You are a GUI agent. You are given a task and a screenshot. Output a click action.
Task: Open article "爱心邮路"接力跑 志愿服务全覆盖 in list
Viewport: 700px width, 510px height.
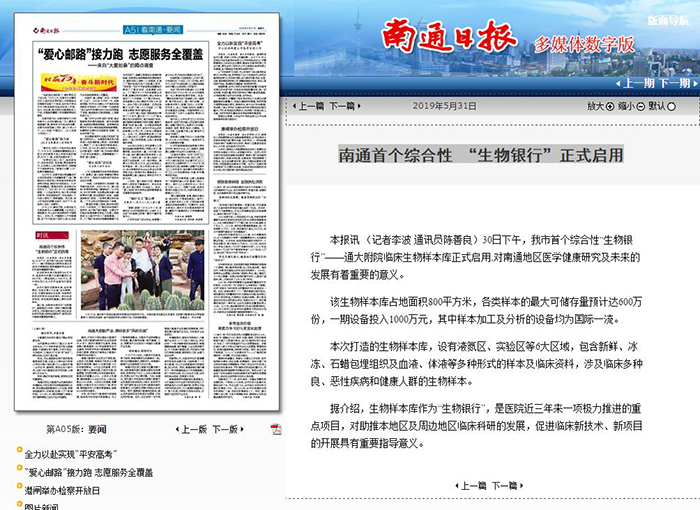(x=88, y=471)
